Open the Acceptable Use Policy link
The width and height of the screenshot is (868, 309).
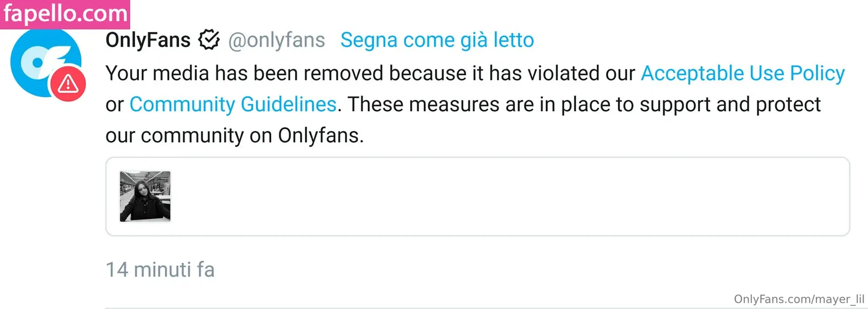pyautogui.click(x=743, y=73)
